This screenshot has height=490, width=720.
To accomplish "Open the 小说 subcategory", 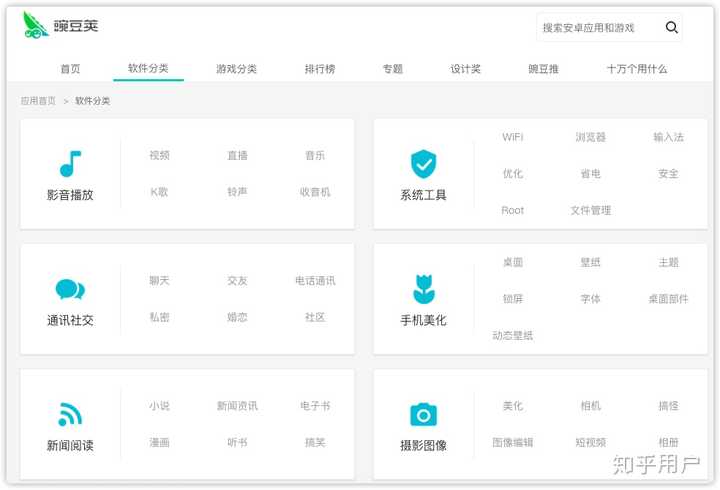I will pos(159,406).
